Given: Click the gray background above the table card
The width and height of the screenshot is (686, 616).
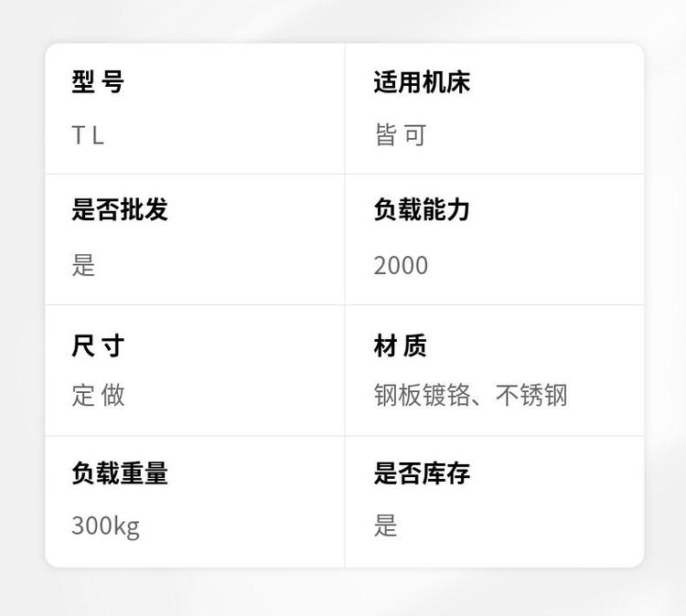Looking at the screenshot, I should click(x=343, y=20).
